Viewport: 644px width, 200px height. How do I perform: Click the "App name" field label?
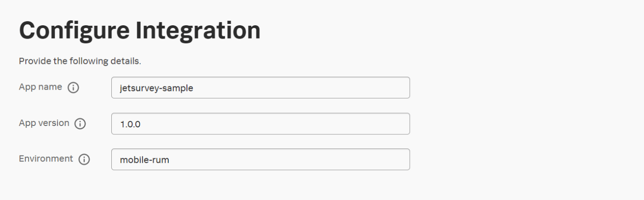pos(40,87)
